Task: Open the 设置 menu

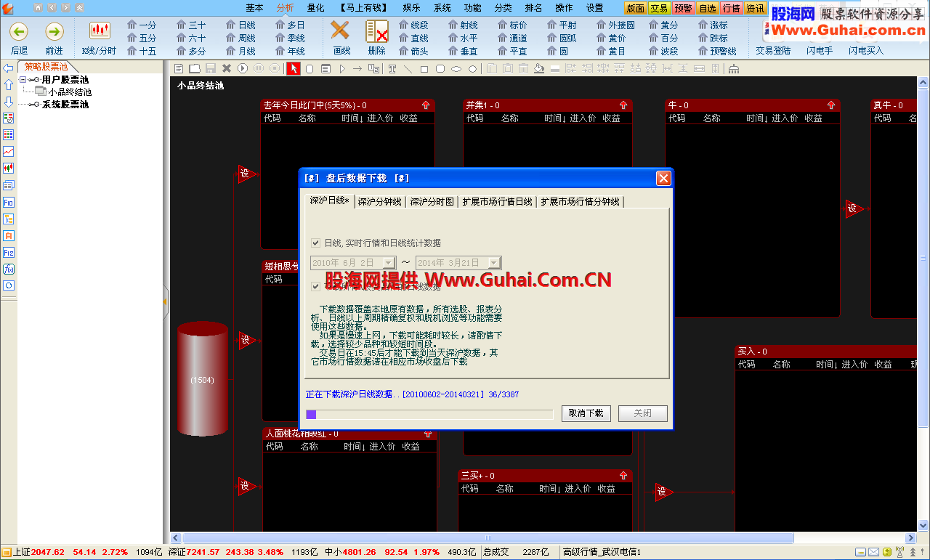Action: pyautogui.click(x=595, y=8)
